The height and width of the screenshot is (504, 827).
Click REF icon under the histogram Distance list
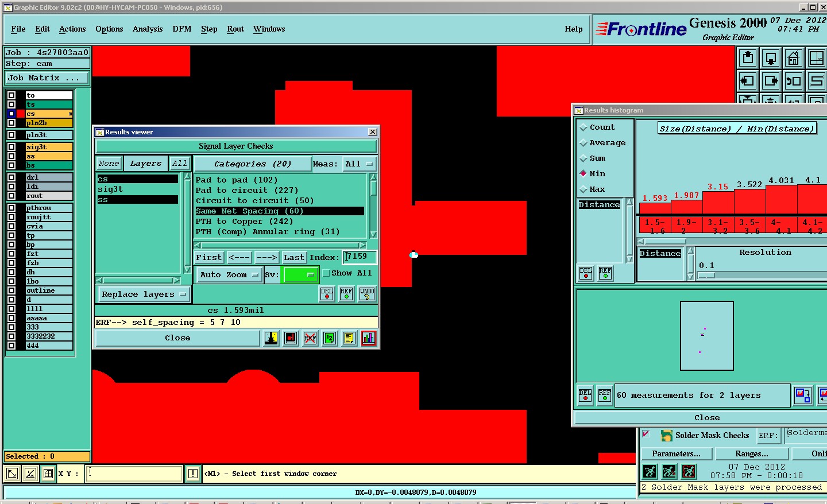point(605,273)
